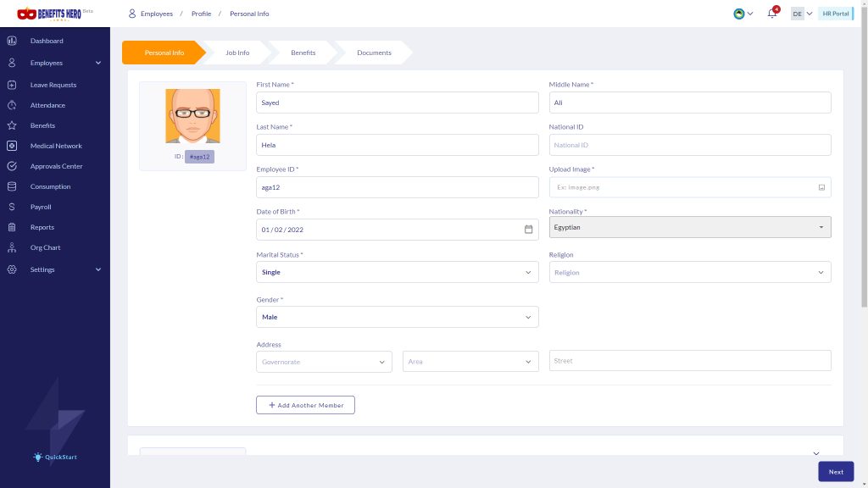This screenshot has width=868, height=488.
Task: Open the Consumption sidebar icon
Action: (12, 186)
